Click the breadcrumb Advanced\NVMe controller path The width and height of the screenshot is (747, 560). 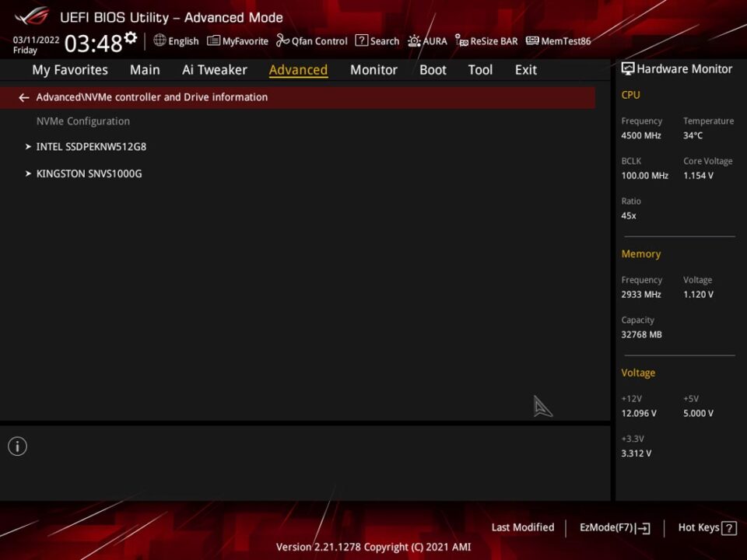pos(152,97)
